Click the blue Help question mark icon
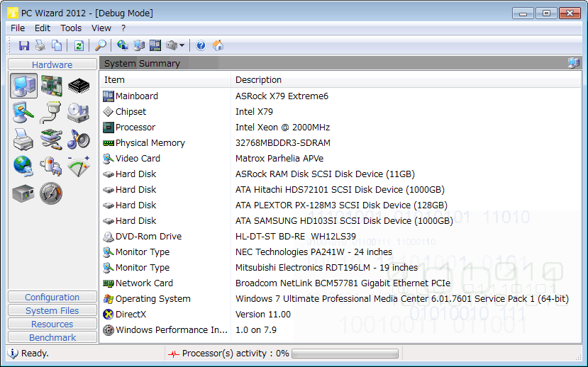Image resolution: width=588 pixels, height=367 pixels. click(201, 45)
